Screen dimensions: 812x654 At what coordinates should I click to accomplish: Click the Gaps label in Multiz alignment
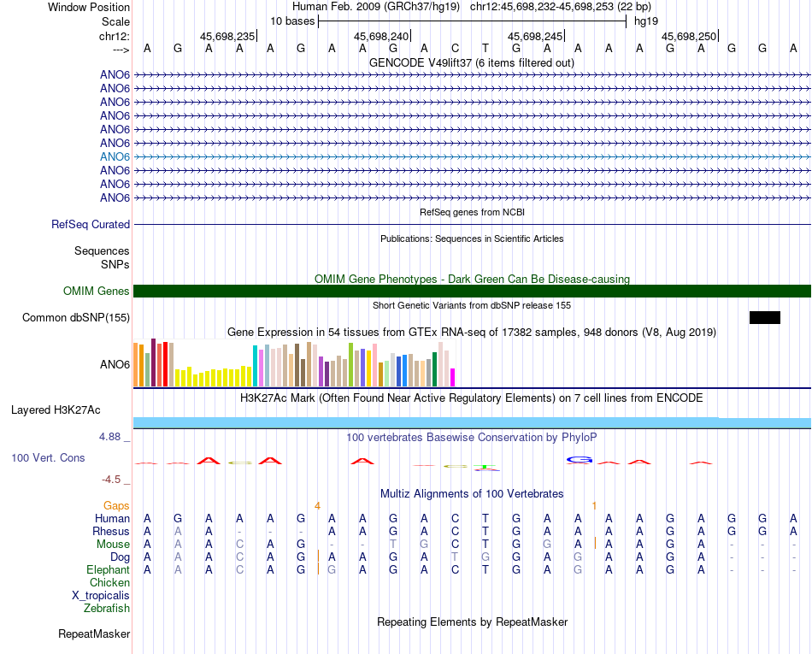pyautogui.click(x=116, y=506)
